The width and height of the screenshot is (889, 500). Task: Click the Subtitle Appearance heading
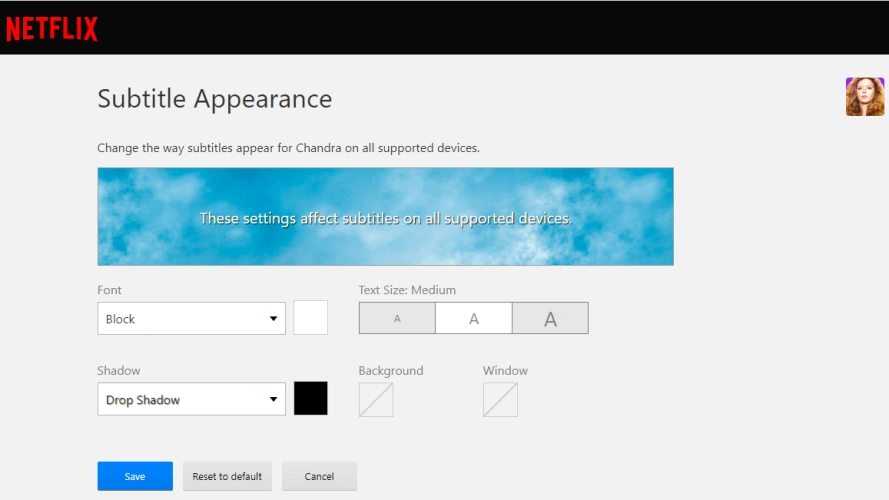[214, 99]
